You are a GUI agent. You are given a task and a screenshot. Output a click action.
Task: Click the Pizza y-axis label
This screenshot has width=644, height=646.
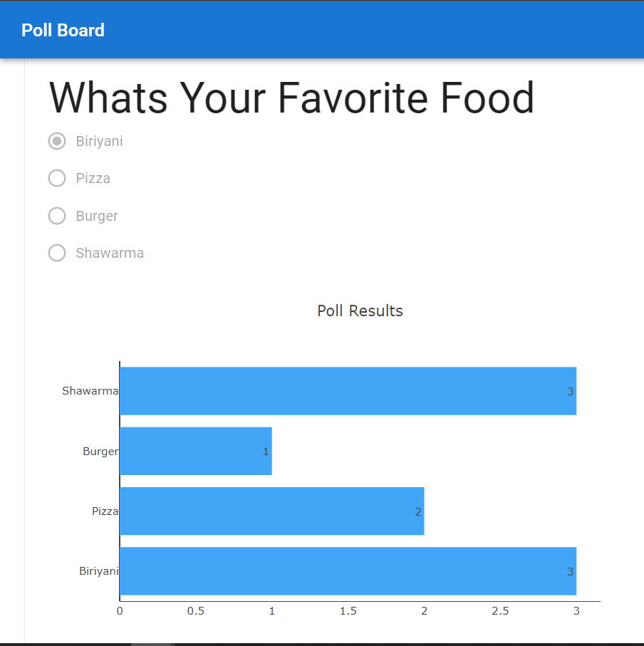coord(105,511)
